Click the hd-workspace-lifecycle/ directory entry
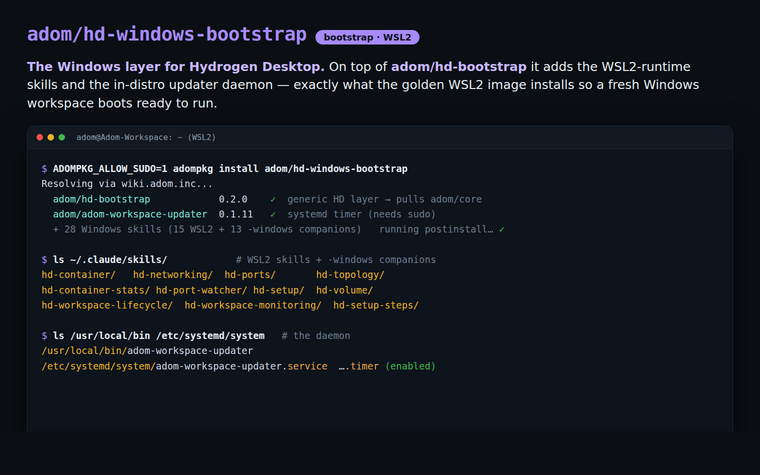 tap(107, 305)
